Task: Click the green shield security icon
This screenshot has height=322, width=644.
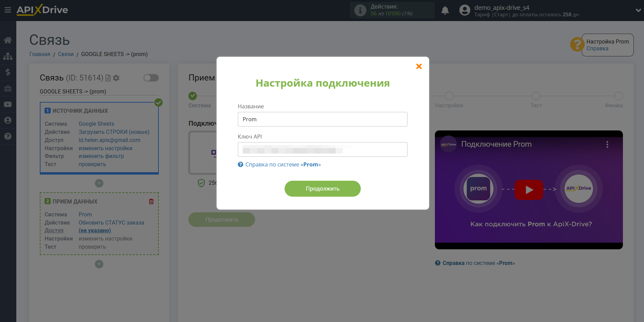Action: point(201,183)
